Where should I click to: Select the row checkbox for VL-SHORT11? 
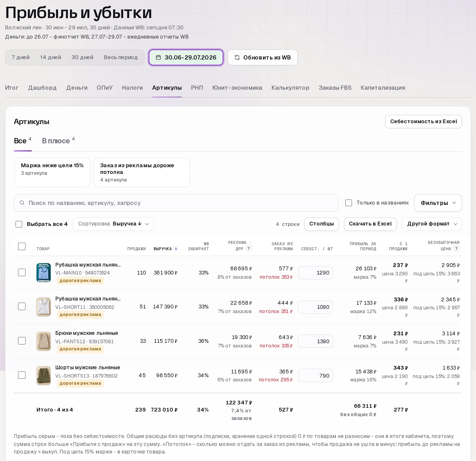pyautogui.click(x=22, y=307)
